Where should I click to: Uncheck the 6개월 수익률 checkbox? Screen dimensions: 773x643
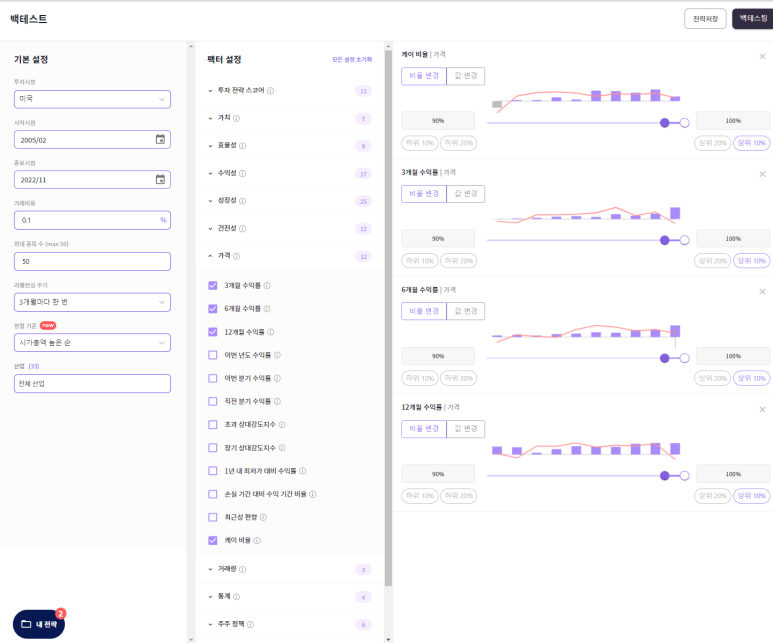tap(212, 309)
